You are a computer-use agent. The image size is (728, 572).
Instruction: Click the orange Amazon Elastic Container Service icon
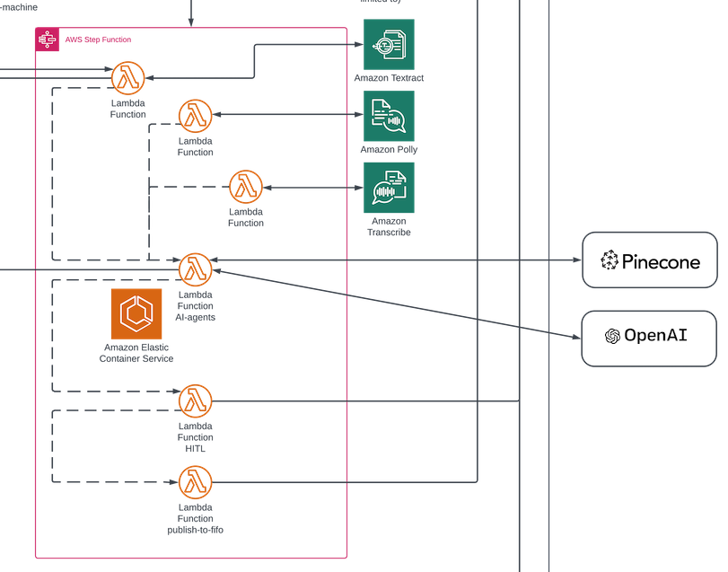tap(136, 314)
